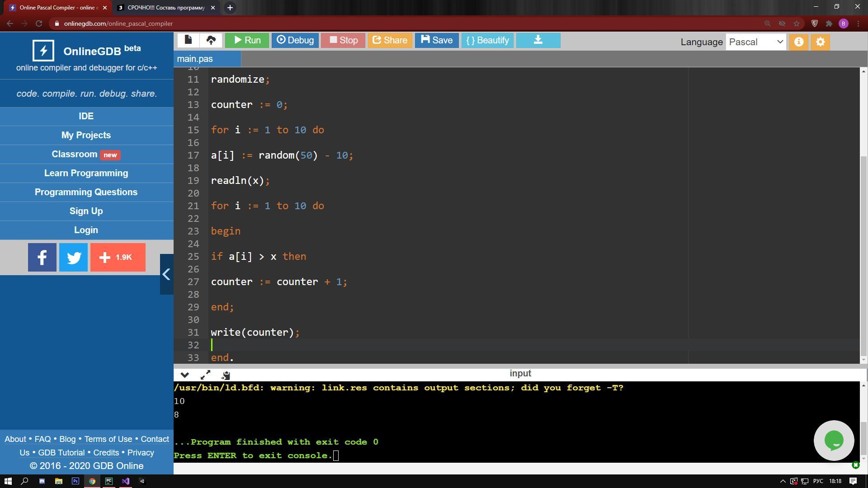Switch to the СРОЧНО!!! browser tab
This screenshot has width=868, height=488.
[165, 8]
